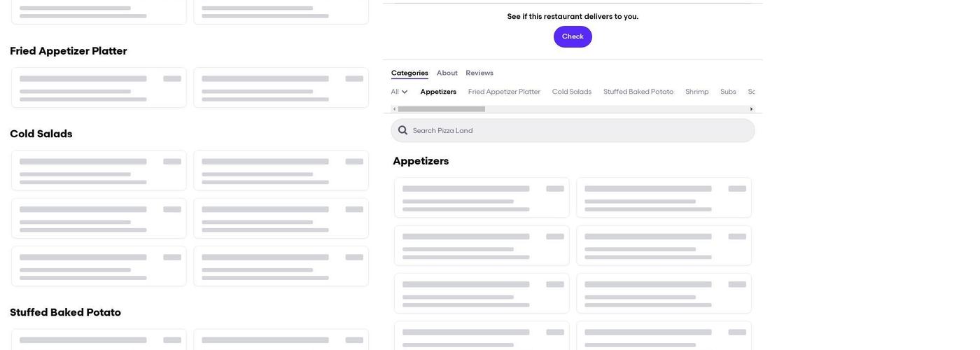Open the About tab
Viewport: 980px width, 350px height.
coord(447,73)
